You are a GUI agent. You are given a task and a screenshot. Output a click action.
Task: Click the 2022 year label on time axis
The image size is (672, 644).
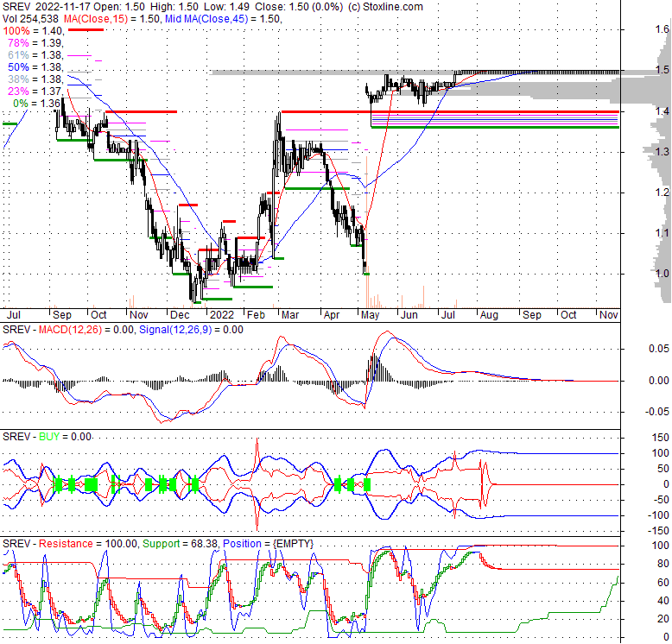pos(222,315)
